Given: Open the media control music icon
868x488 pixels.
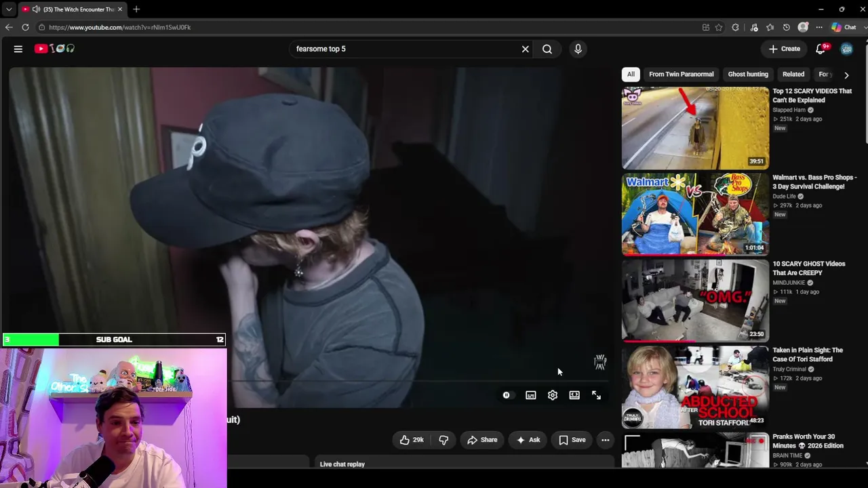Looking at the screenshot, I should (754, 27).
